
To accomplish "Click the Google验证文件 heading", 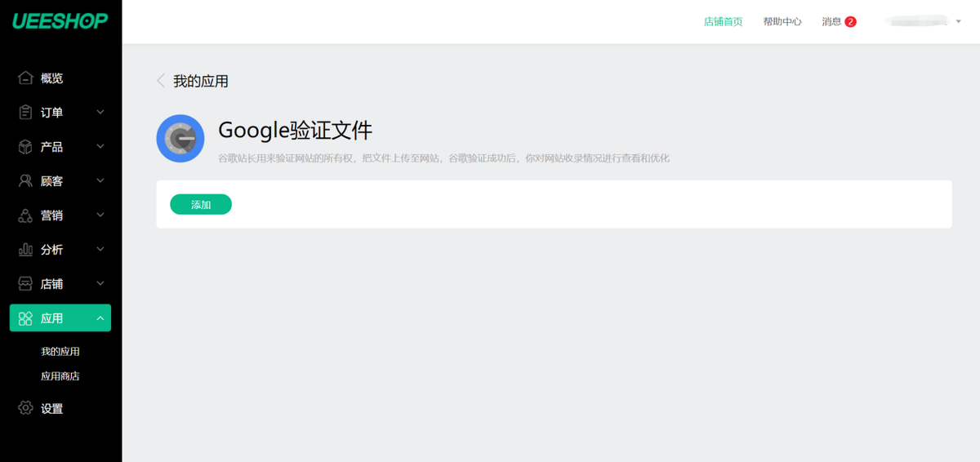I will click(296, 130).
